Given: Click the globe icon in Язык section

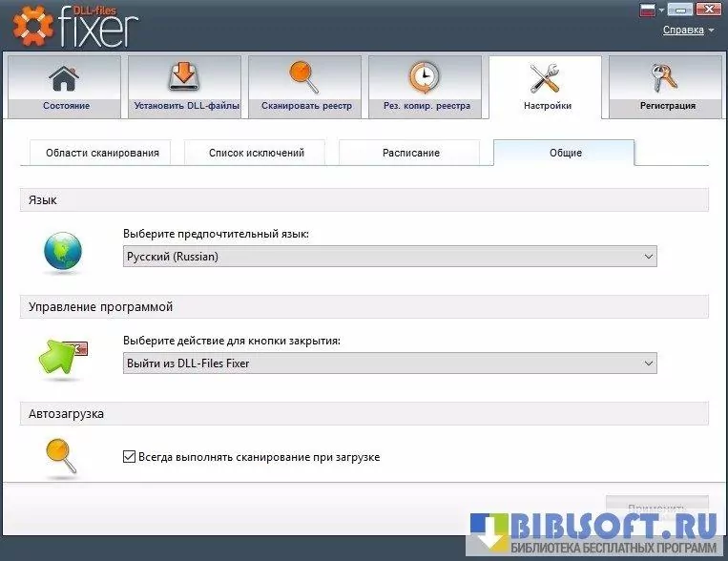Looking at the screenshot, I should pyautogui.click(x=63, y=252).
